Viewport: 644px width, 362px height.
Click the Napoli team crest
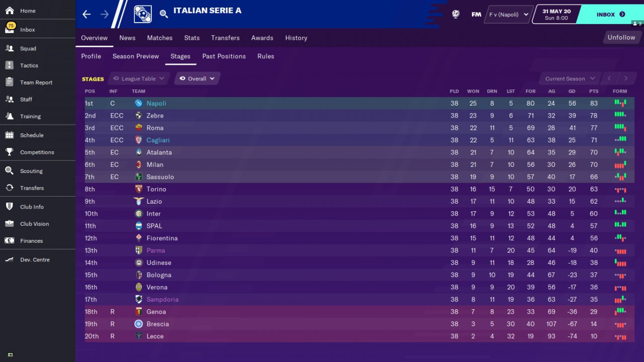[x=138, y=103]
